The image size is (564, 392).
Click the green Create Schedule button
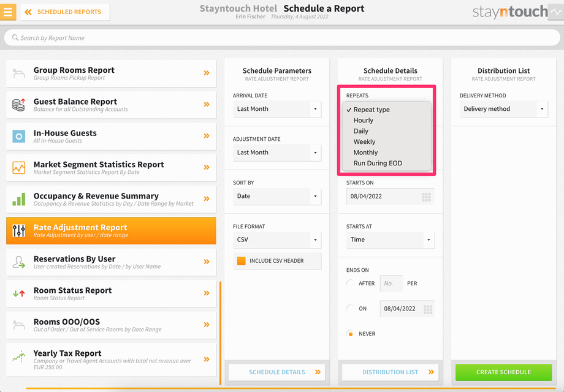click(503, 372)
